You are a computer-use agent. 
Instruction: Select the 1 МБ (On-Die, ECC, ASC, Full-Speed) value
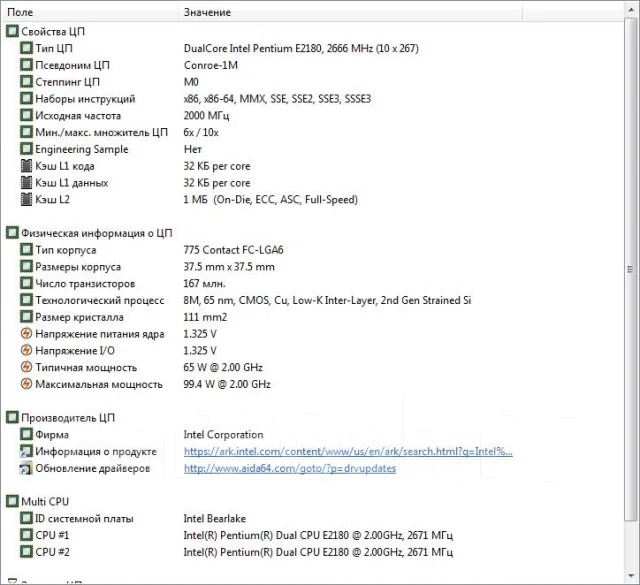271,200
